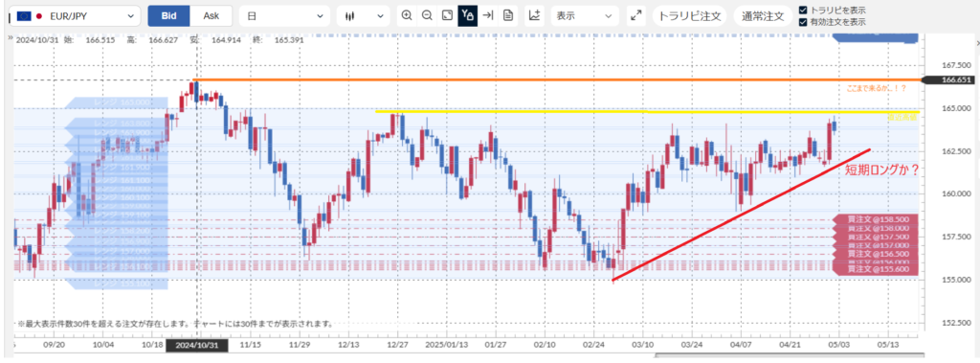
Task: Open the EUR/JPY currency pair dropdown
Action: point(76,15)
